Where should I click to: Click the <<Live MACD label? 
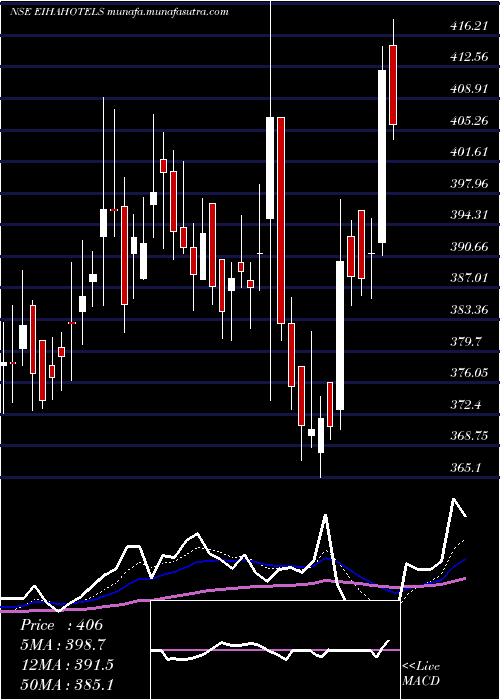(x=421, y=674)
